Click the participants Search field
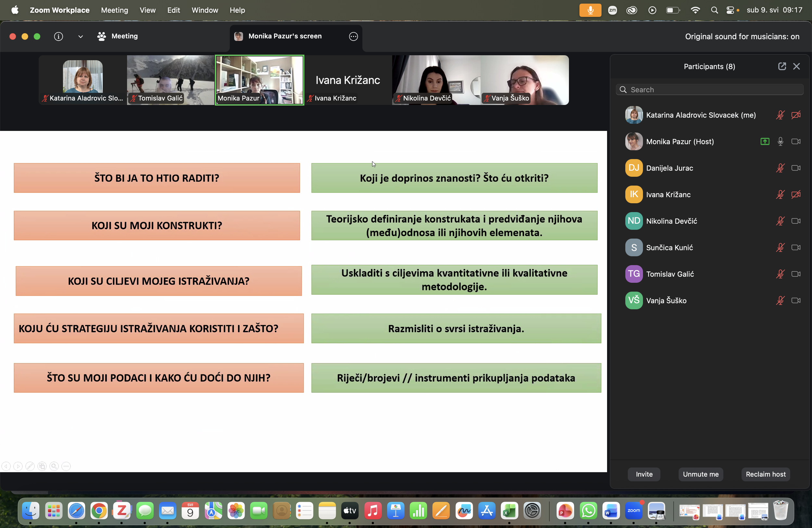Screen dimensions: 812x528 tap(709, 90)
